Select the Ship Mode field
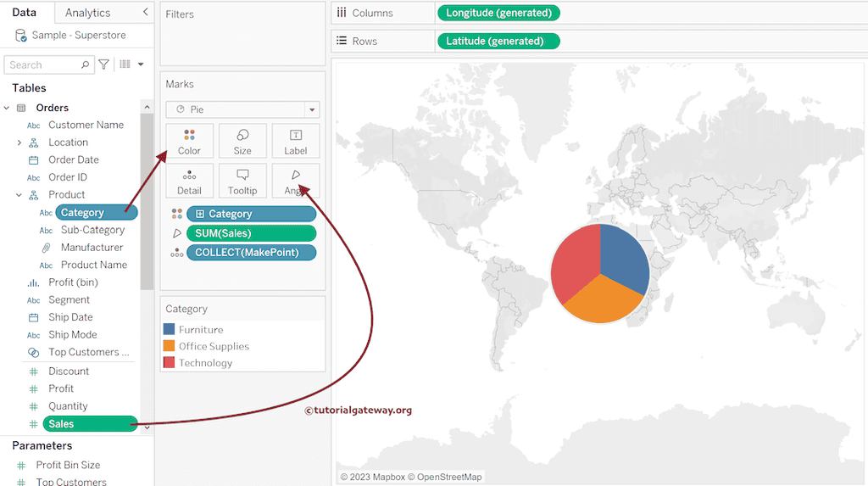This screenshot has height=486, width=868. click(x=73, y=335)
